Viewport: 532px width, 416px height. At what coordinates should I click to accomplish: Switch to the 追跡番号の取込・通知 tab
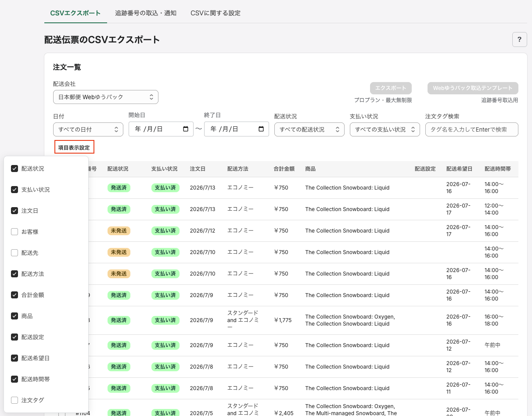146,13
